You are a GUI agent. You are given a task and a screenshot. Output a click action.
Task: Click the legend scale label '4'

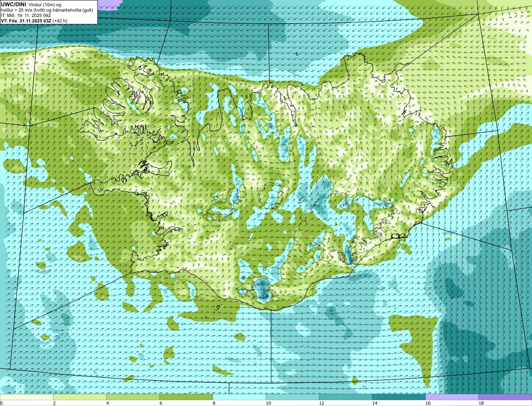pyautogui.click(x=108, y=403)
